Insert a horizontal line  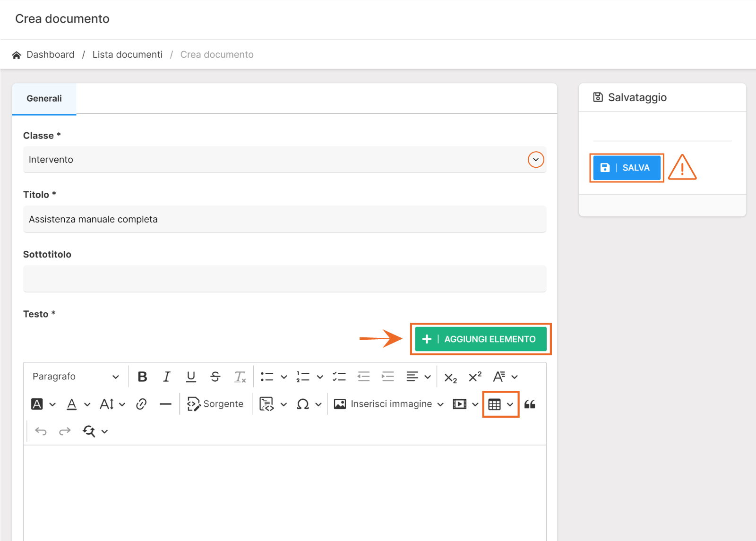pos(165,404)
